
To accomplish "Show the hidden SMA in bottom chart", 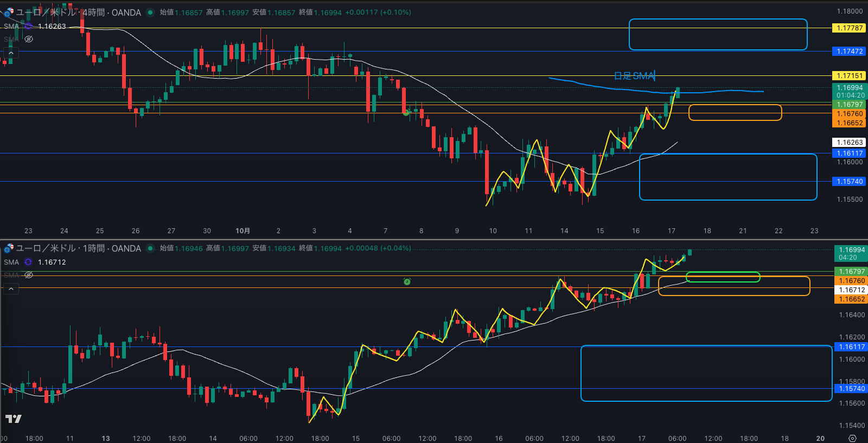I will (x=29, y=275).
